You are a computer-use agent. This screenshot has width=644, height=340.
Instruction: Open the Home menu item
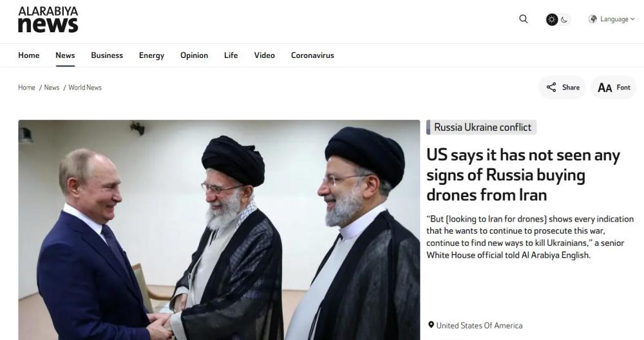[x=29, y=55]
